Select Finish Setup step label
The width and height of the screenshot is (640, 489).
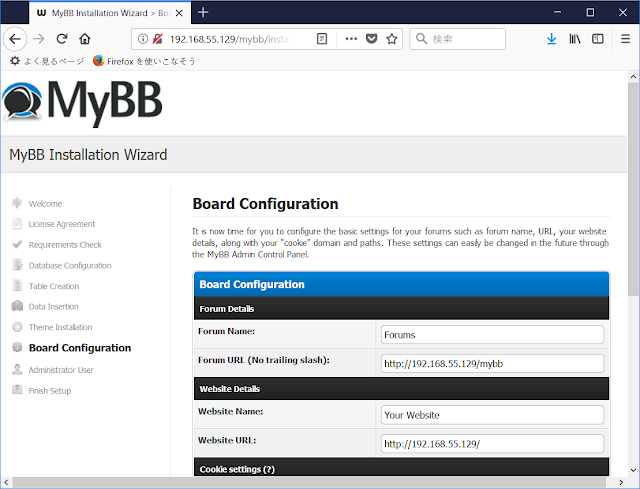pos(50,391)
